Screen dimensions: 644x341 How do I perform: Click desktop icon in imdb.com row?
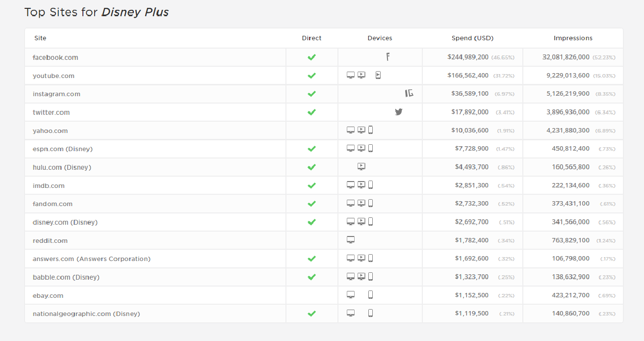coord(351,185)
